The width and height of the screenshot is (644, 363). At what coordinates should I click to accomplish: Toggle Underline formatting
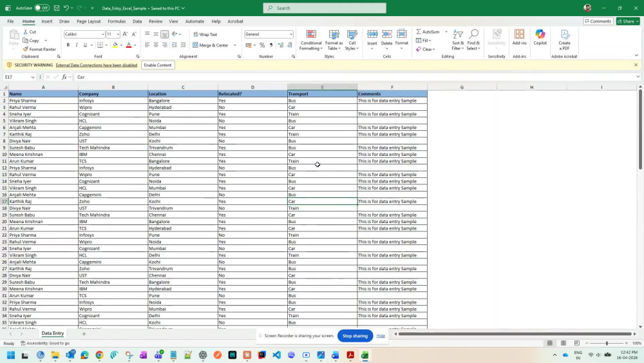(x=85, y=45)
